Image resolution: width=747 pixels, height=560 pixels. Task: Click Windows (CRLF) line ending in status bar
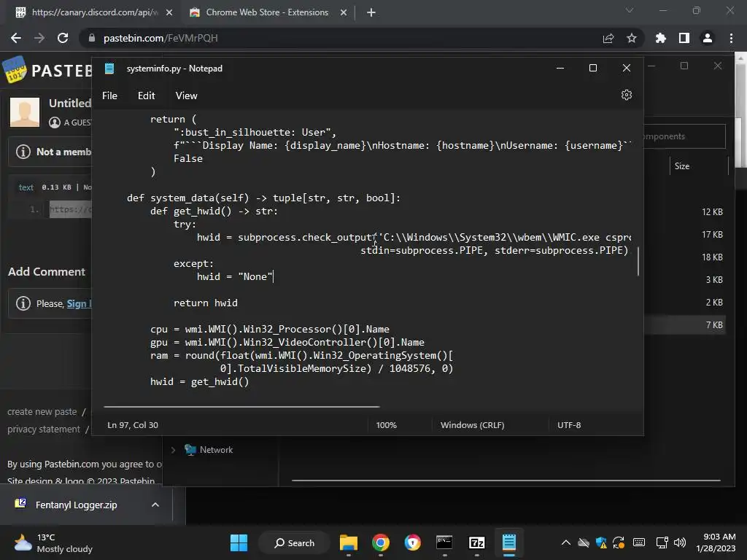tap(472, 425)
